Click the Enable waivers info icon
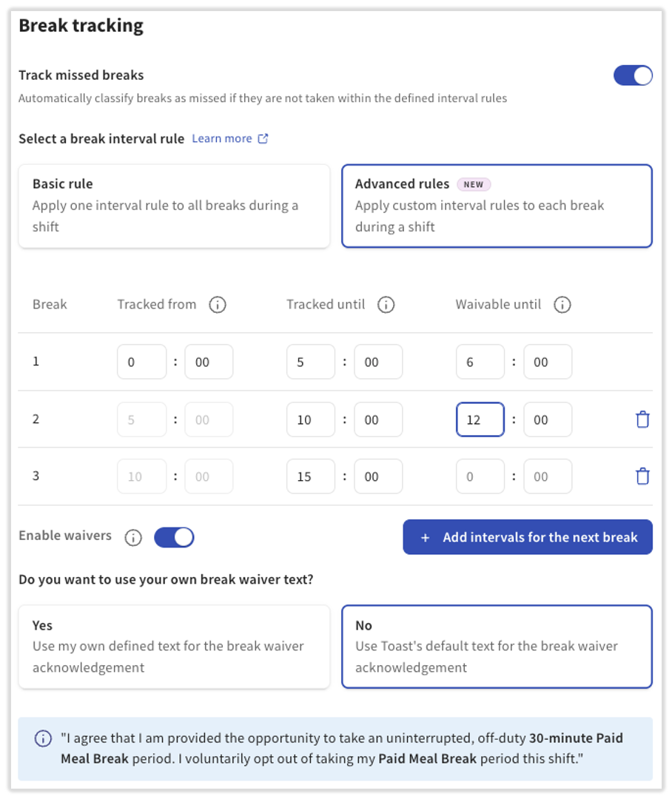The height and width of the screenshot is (799, 672). pyautogui.click(x=133, y=537)
